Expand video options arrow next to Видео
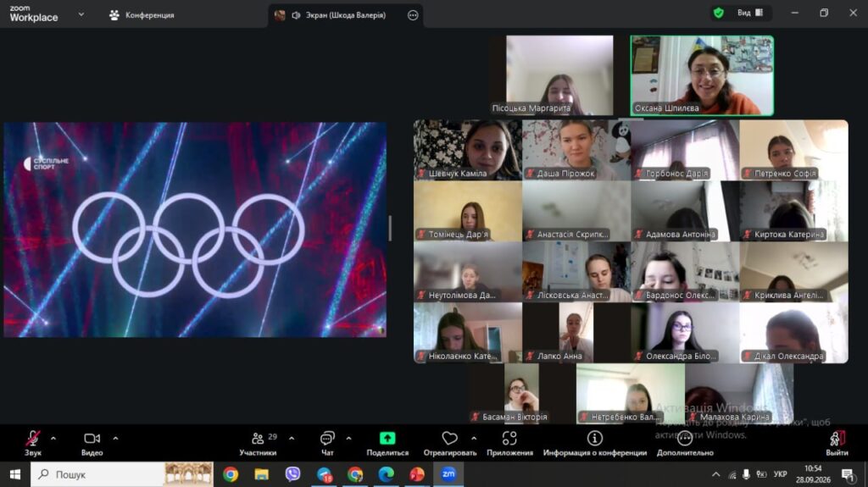 tap(115, 439)
